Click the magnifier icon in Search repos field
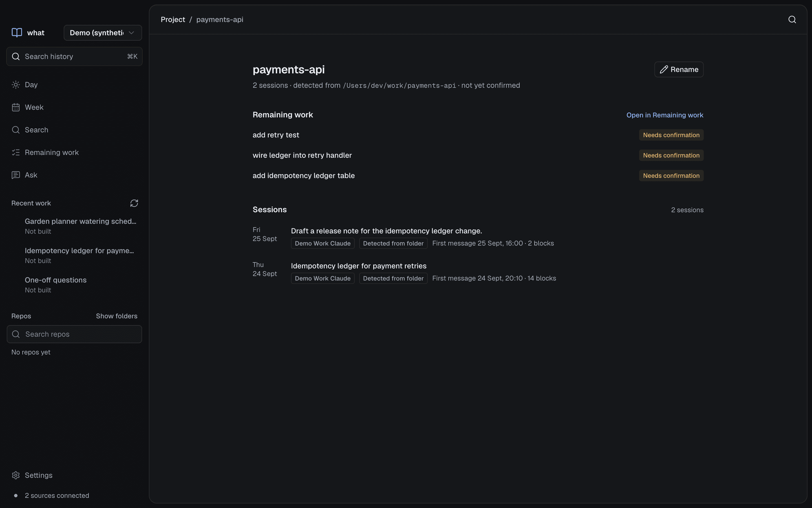The height and width of the screenshot is (508, 812). coord(16,334)
